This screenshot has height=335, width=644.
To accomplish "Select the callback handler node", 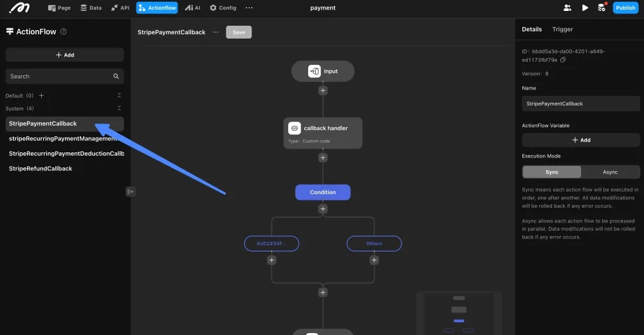I will click(x=323, y=133).
